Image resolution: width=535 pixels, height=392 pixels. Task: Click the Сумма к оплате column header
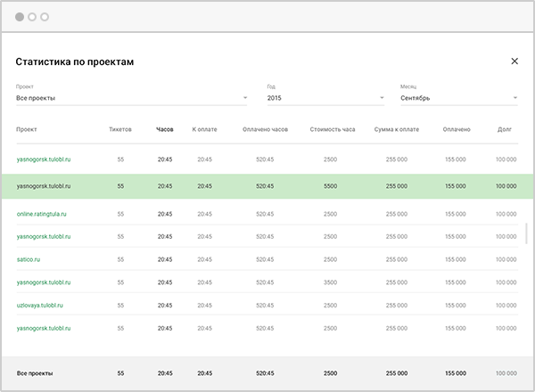397,129
